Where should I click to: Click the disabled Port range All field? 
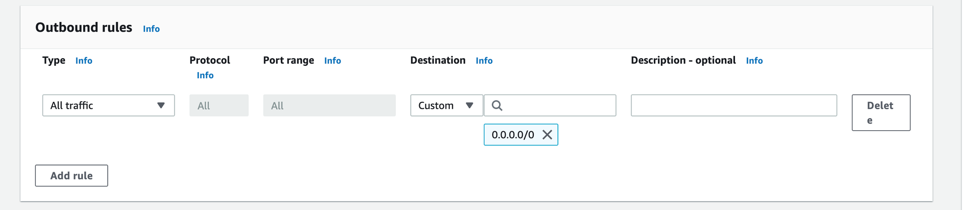tap(329, 106)
